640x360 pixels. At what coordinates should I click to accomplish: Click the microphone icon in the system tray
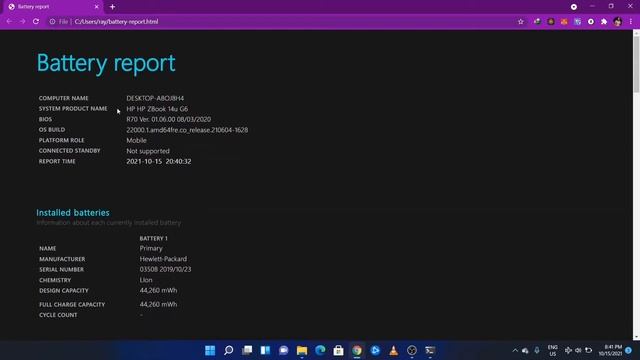click(x=537, y=350)
